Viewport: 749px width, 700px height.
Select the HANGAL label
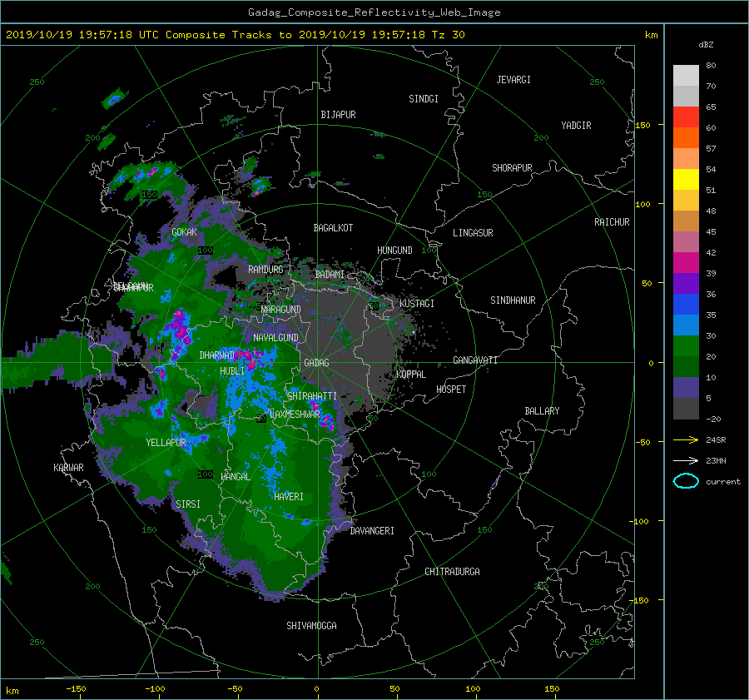[x=236, y=477]
